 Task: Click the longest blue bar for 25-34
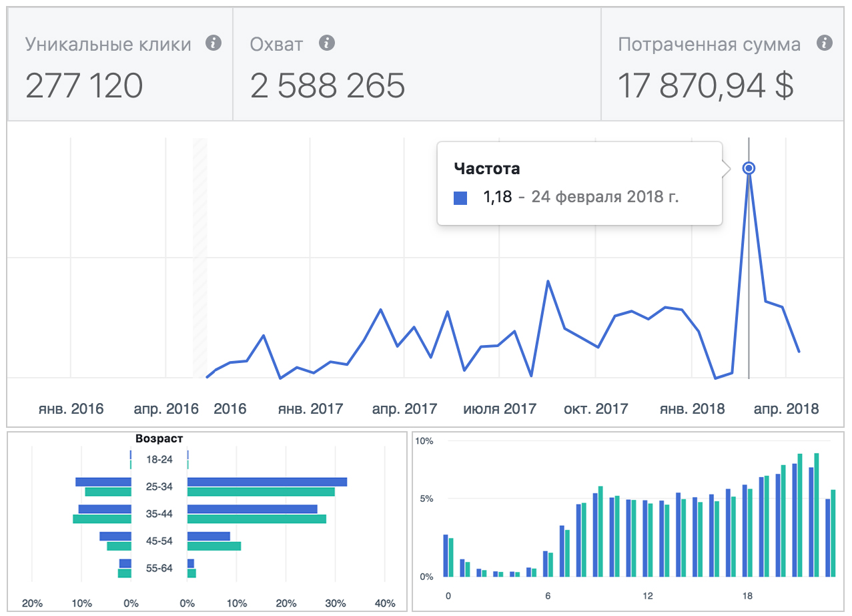point(267,482)
